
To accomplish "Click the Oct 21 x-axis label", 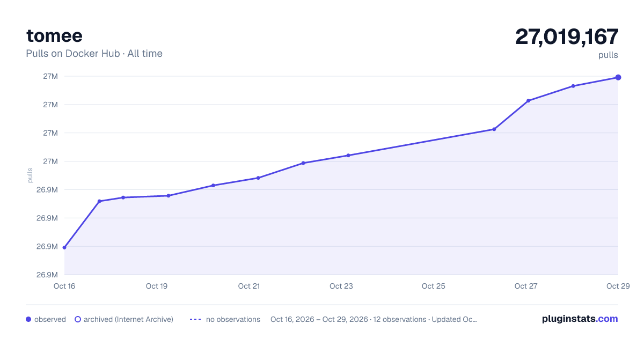I will [x=249, y=286].
